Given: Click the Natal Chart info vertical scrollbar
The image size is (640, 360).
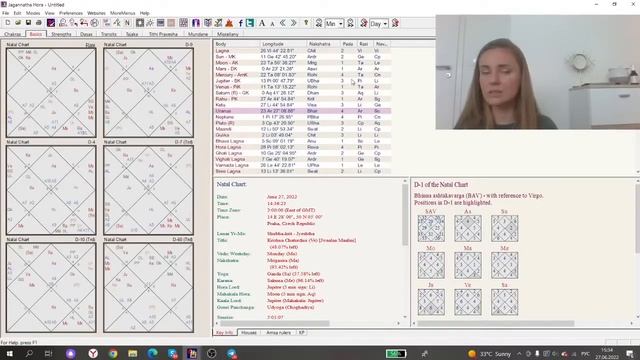Looking at the screenshot, I should [405, 249].
